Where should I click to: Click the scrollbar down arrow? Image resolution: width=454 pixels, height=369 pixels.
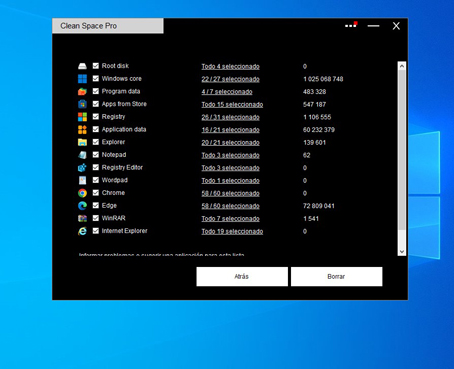[402, 251]
